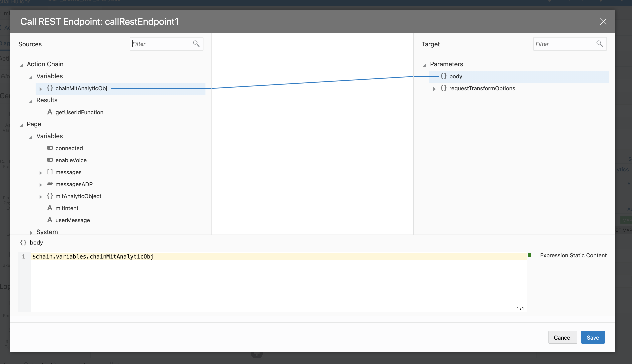Expand the mitAnalyticObject page variable
632x364 pixels.
click(x=41, y=197)
